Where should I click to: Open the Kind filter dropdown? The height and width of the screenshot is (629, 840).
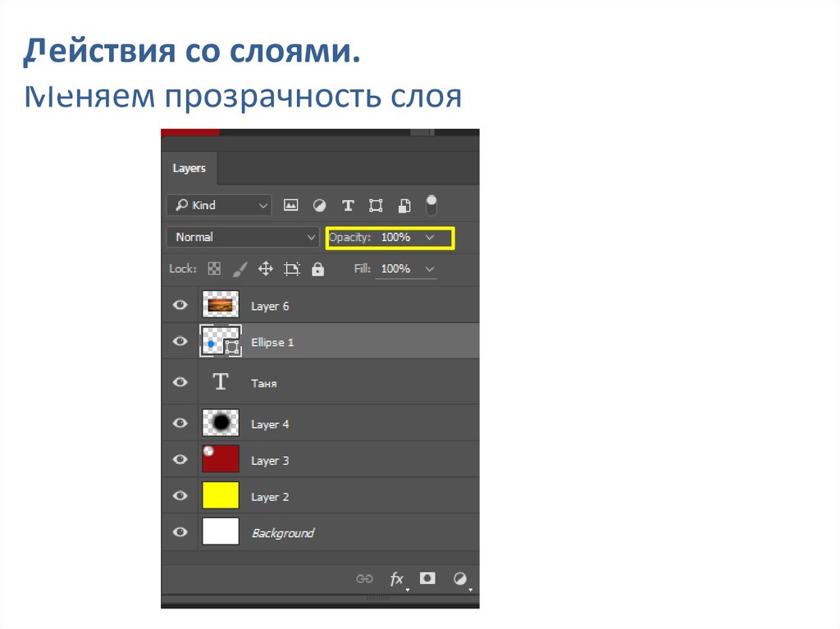click(218, 205)
